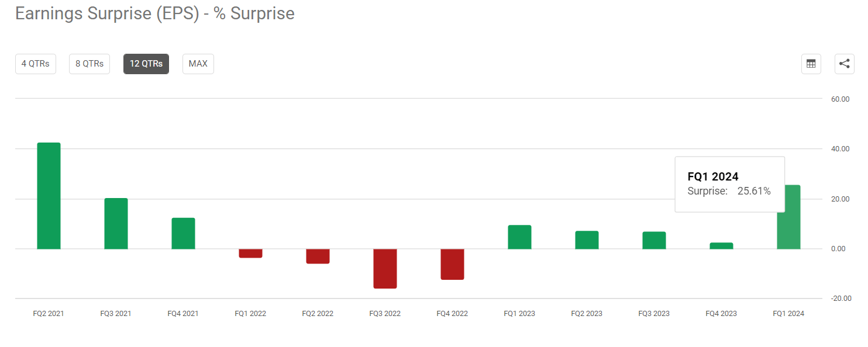Show the MAX time range

pos(198,64)
